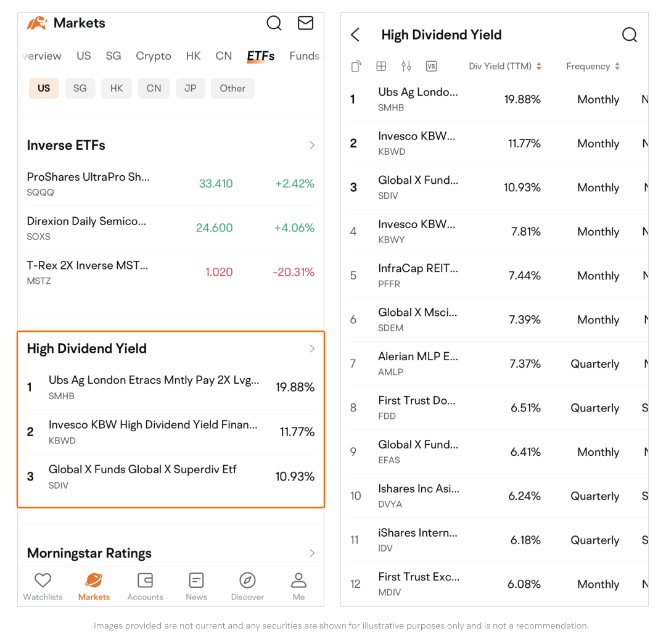Open the mail inbox icon
The image size is (666, 644).
[x=305, y=23]
